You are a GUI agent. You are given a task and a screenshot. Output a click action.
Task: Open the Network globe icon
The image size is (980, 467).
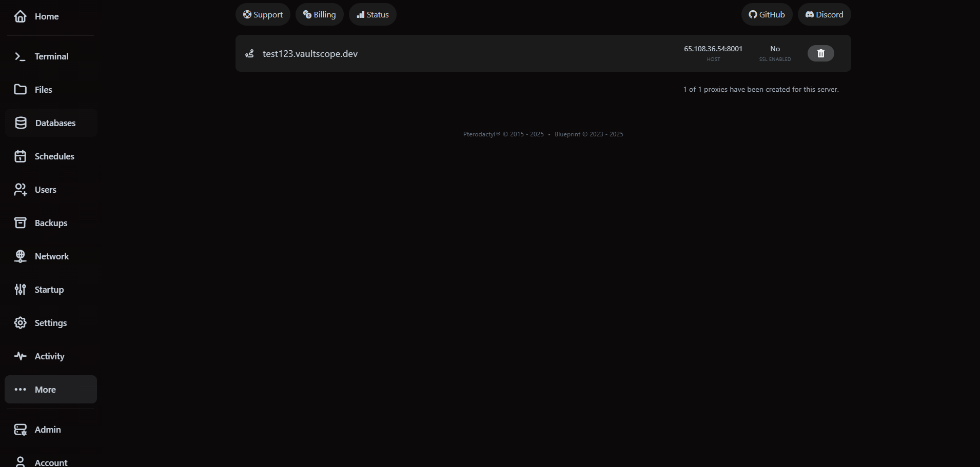(x=20, y=256)
